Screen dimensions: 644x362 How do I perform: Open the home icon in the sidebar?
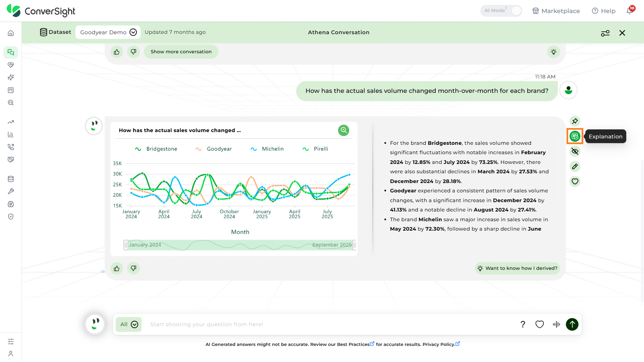(11, 33)
